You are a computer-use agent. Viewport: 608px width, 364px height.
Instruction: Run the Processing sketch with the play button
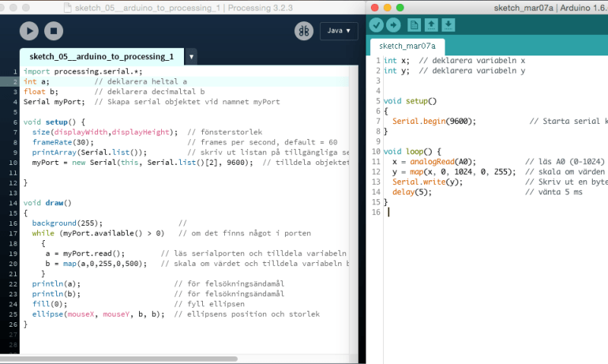pyautogui.click(x=29, y=30)
